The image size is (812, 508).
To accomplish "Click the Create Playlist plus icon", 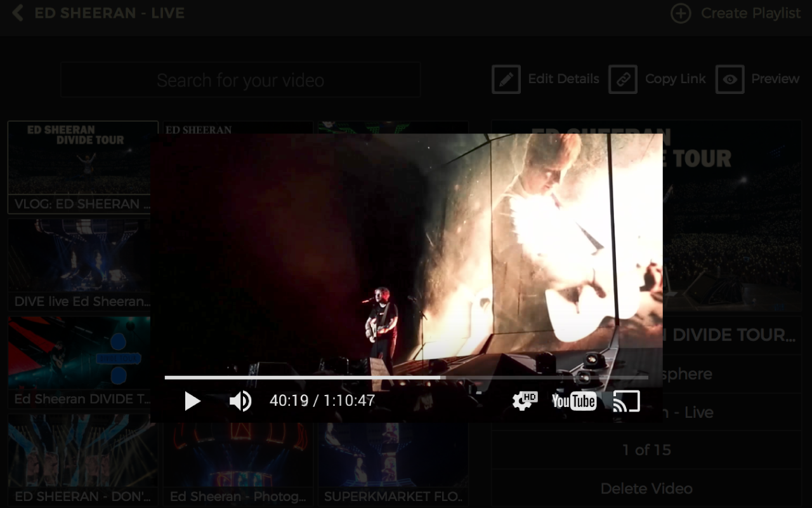I will point(681,13).
